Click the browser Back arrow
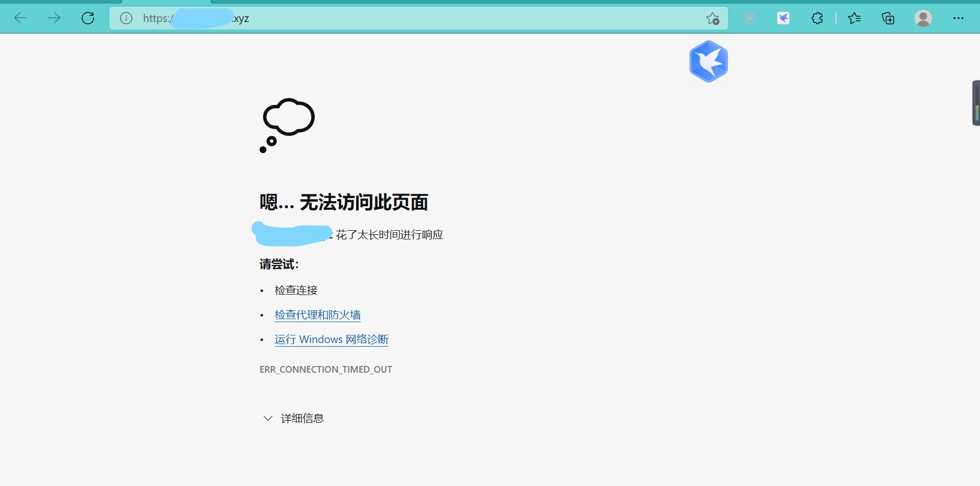 pyautogui.click(x=20, y=18)
